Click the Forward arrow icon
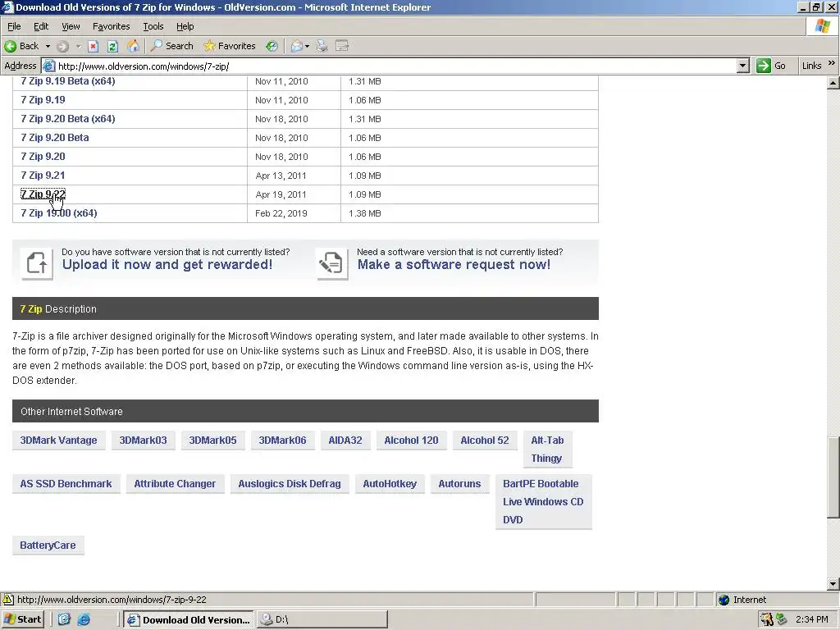840x630 pixels. point(62,46)
